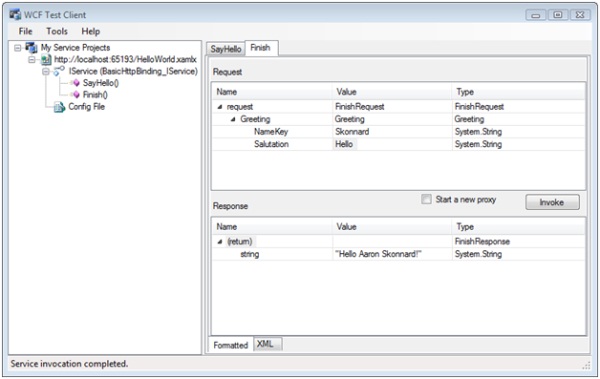Click the Invoke button
The width and height of the screenshot is (600, 379).
[552, 202]
